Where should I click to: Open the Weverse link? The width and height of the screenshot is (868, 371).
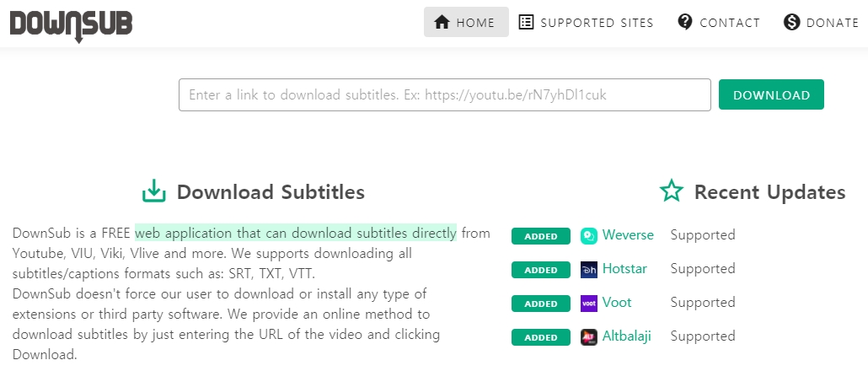628,234
